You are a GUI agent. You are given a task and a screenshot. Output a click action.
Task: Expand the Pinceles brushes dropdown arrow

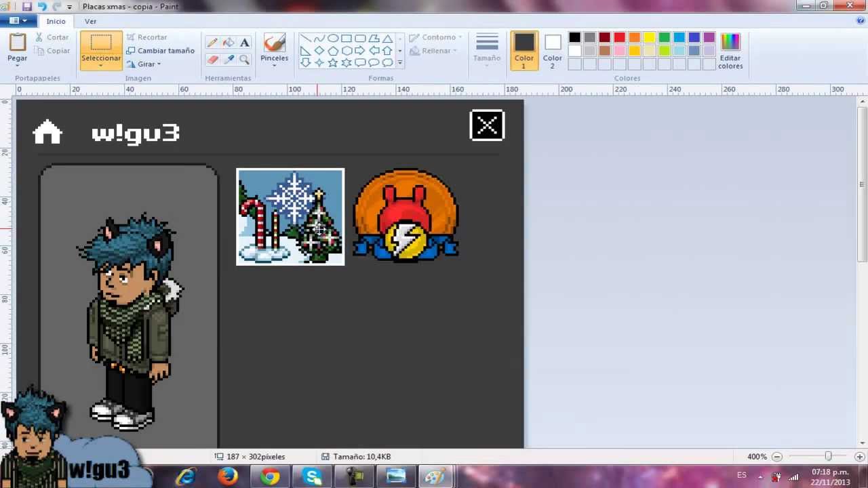[x=274, y=66]
